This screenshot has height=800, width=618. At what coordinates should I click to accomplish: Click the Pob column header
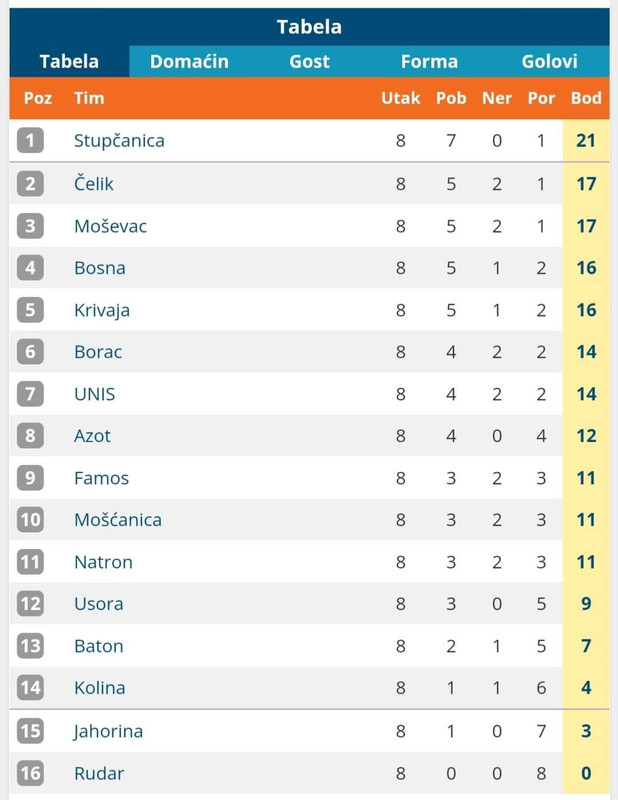(451, 98)
